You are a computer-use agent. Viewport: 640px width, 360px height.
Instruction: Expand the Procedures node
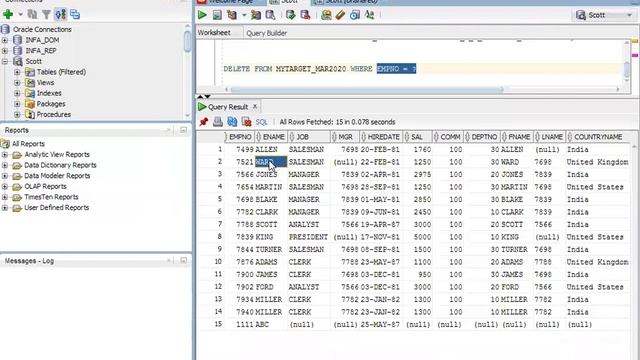click(17, 114)
